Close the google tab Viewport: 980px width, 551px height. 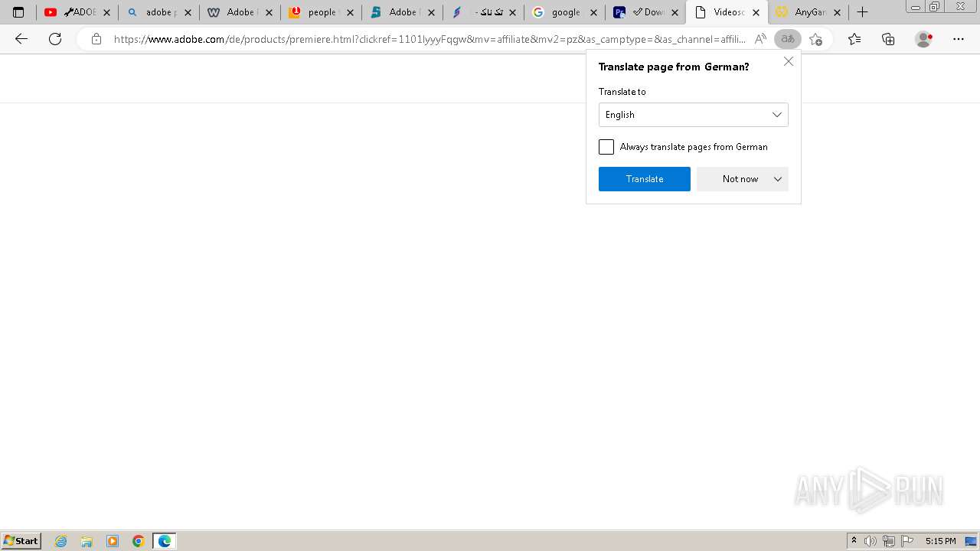[593, 12]
